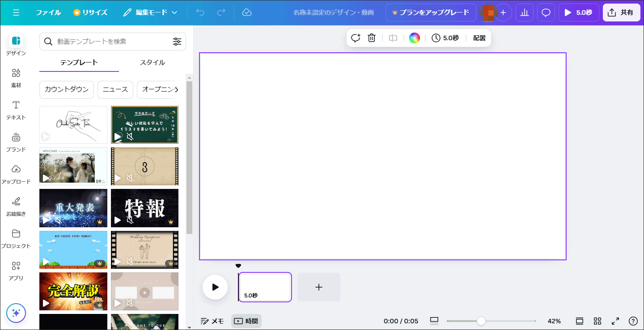Viewport: 644px width, 330px height.
Task: Delete page with trash icon
Action: coord(372,38)
